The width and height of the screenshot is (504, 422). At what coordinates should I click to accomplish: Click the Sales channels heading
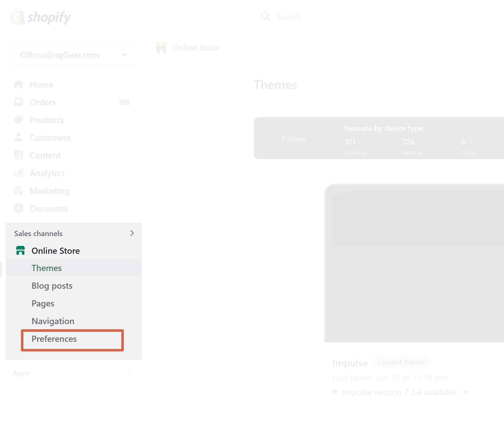38,233
